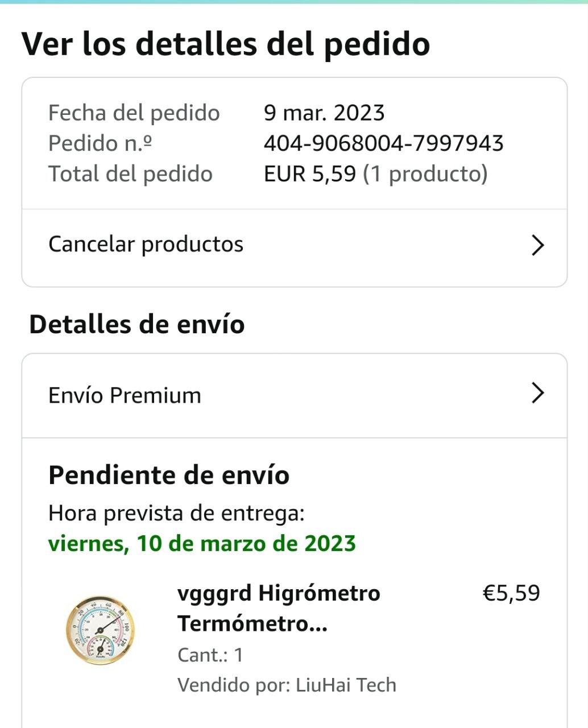Tap the green delivery date viernes, 10 de marzo
588x728 pixels.
pyautogui.click(x=202, y=543)
